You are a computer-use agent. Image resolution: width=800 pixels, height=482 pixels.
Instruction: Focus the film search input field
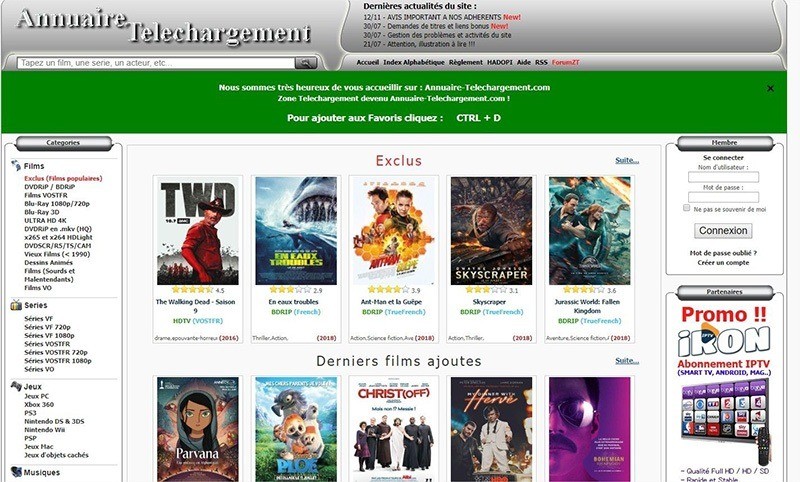[x=156, y=63]
